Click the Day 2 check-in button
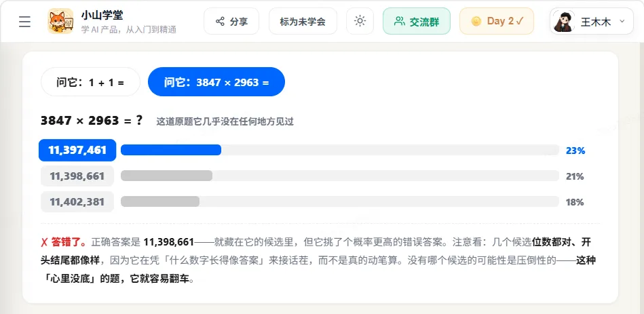Image resolution: width=644 pixels, height=314 pixels. [x=497, y=21]
